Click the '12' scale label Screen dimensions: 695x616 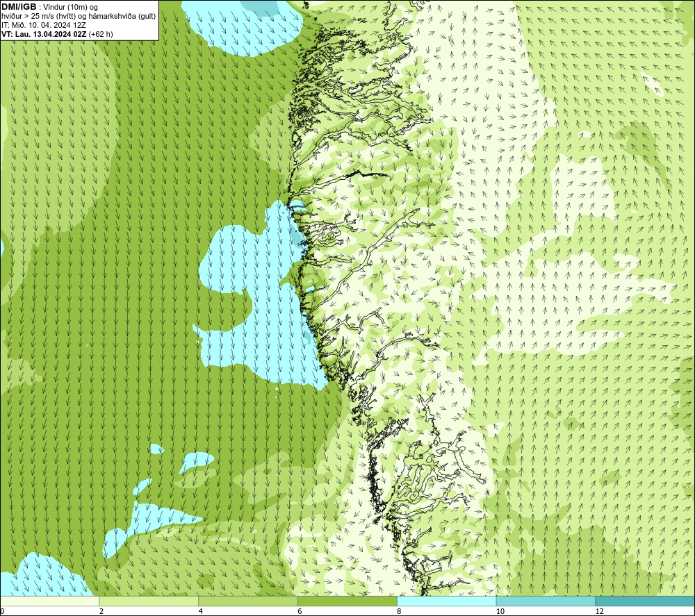tap(600, 611)
